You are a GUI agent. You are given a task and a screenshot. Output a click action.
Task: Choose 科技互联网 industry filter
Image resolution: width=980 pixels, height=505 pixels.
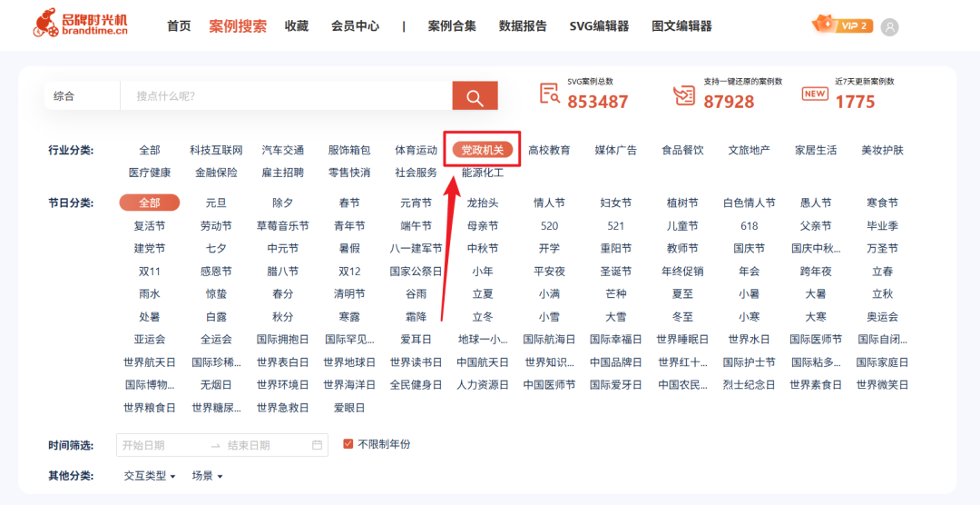point(216,150)
